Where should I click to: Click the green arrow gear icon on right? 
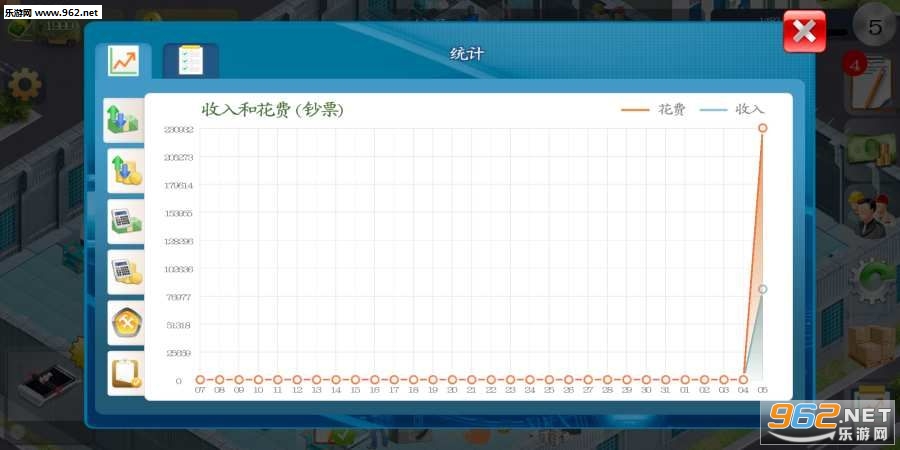[873, 280]
